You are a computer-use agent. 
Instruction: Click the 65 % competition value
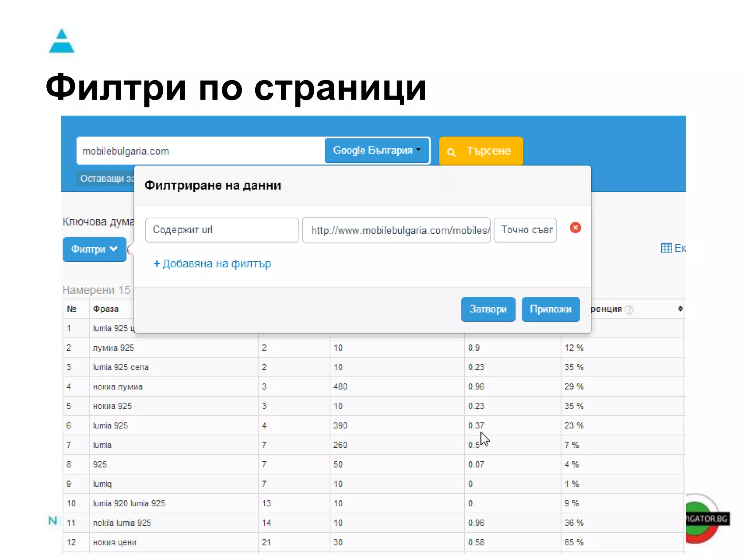(x=574, y=542)
